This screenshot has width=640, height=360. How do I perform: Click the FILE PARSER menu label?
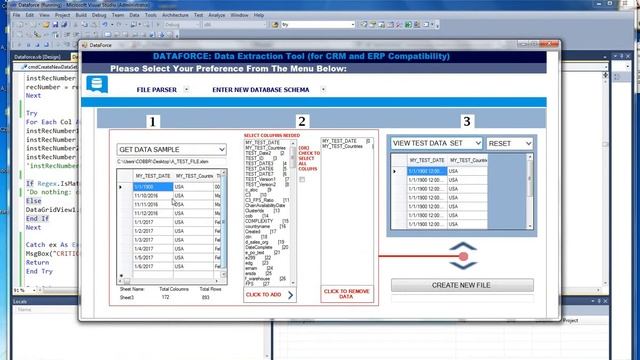[157, 90]
